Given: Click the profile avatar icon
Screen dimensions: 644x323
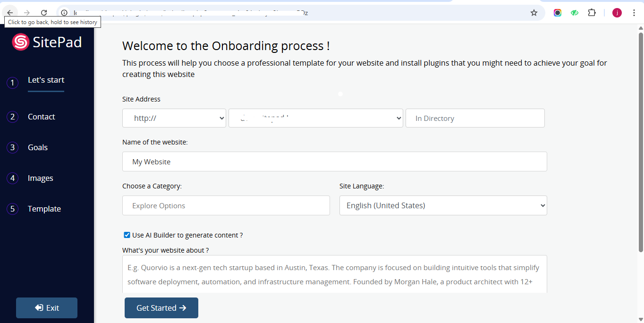Looking at the screenshot, I should (617, 13).
